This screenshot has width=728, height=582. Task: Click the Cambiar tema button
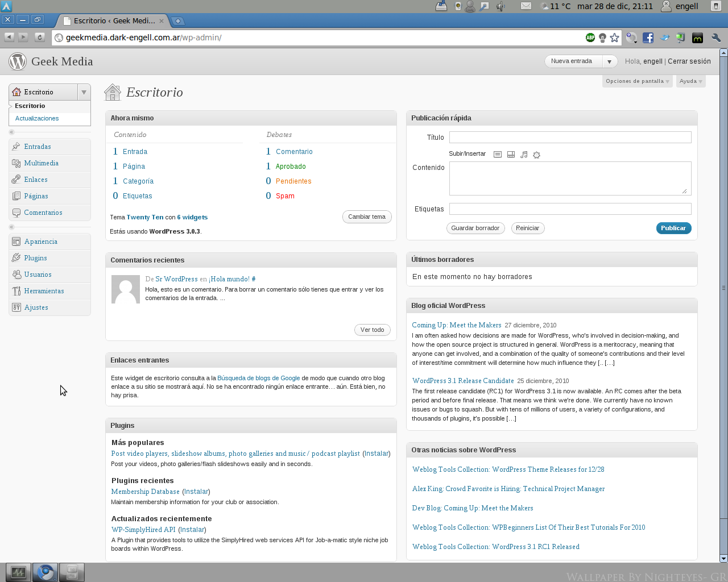[367, 217]
